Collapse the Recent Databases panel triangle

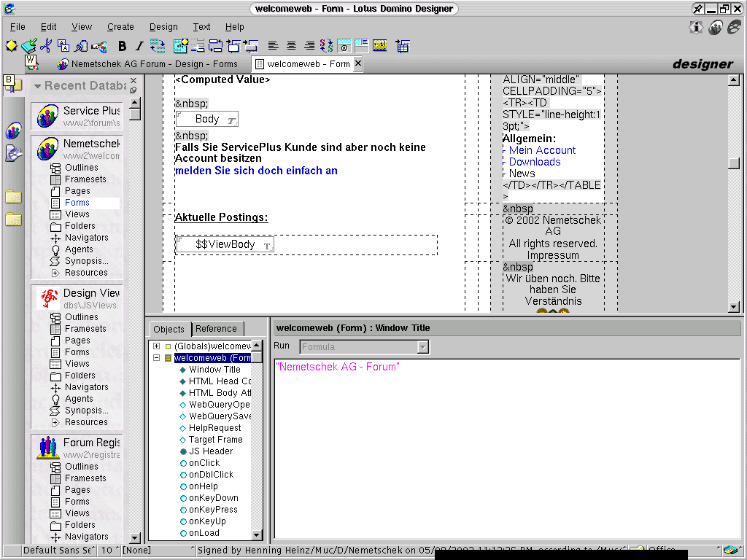coord(37,86)
